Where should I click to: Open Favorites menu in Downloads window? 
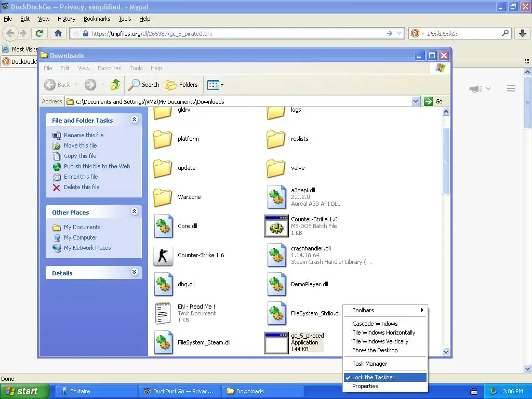(109, 68)
